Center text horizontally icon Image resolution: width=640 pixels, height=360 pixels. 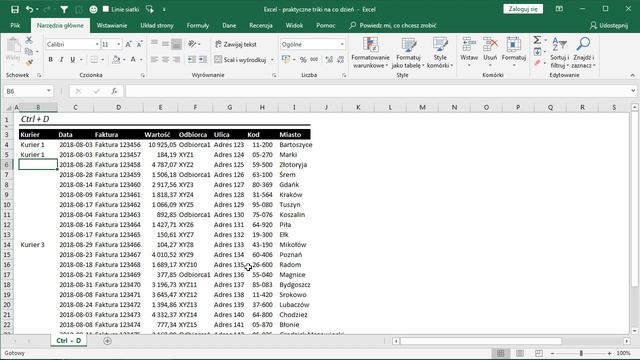[x=165, y=60]
